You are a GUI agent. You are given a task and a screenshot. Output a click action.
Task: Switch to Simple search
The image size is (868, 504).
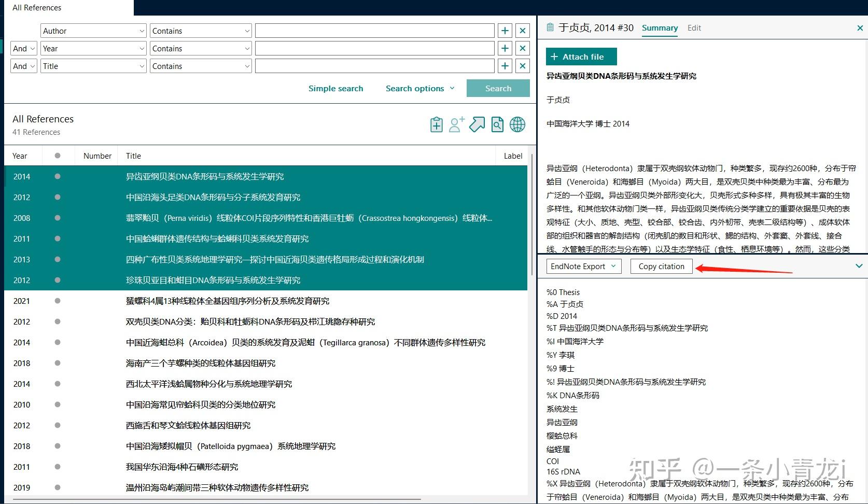tap(336, 89)
